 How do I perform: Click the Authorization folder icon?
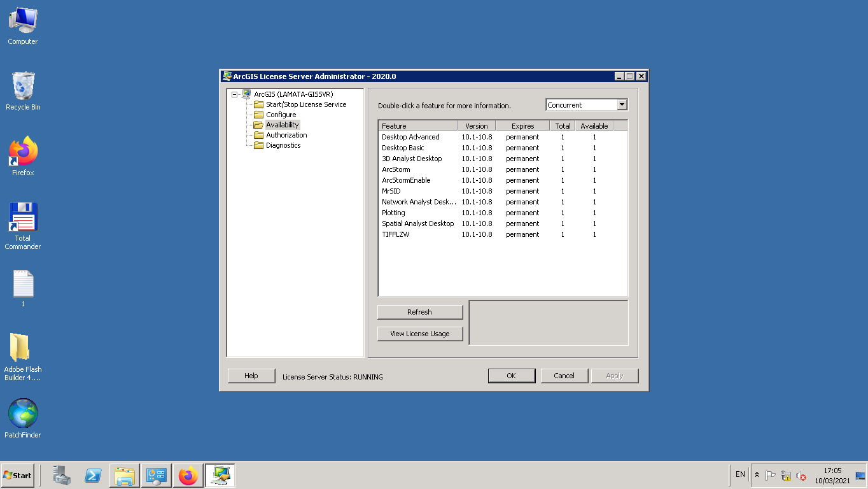[258, 135]
